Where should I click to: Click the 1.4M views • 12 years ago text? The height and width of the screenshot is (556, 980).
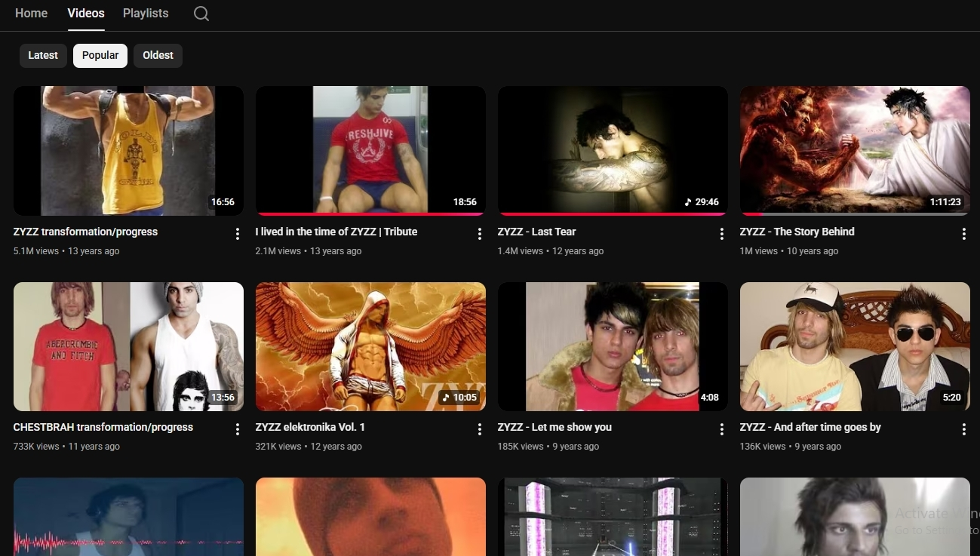point(551,251)
